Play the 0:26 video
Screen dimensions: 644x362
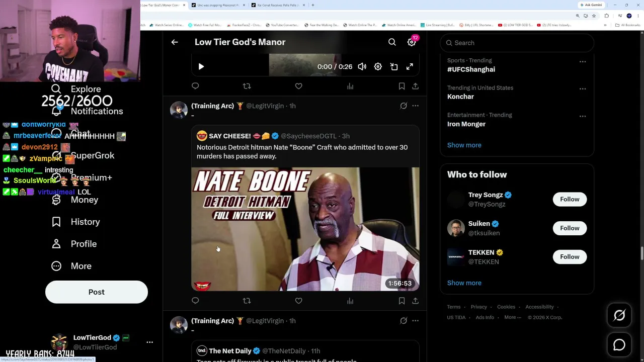[201, 66]
